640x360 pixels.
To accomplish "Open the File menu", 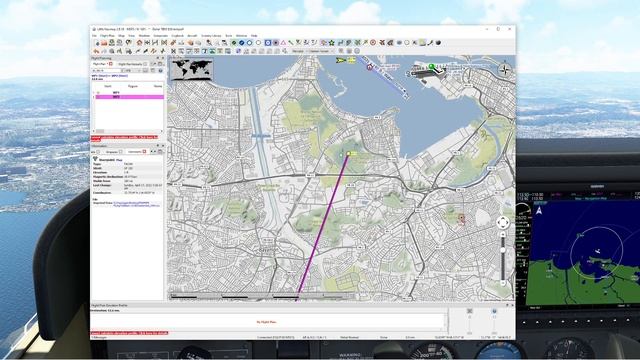I will coord(95,36).
